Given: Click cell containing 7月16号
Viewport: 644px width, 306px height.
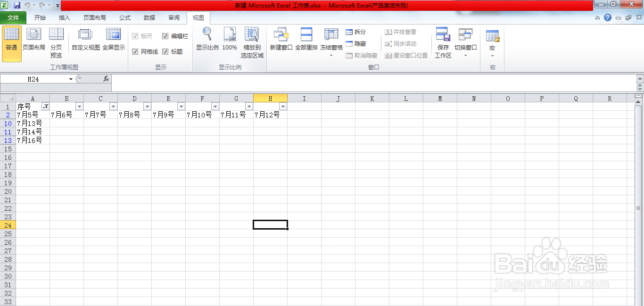Looking at the screenshot, I should tap(33, 140).
